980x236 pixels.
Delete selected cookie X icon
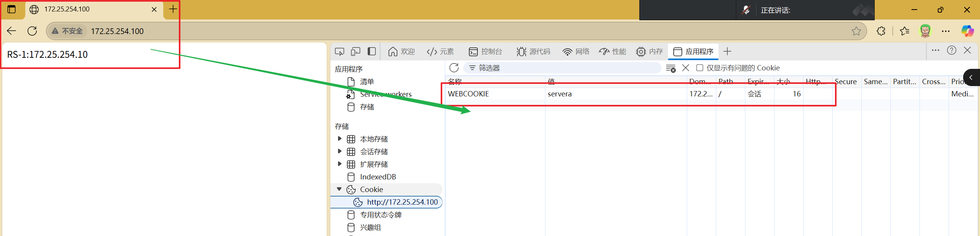point(686,68)
